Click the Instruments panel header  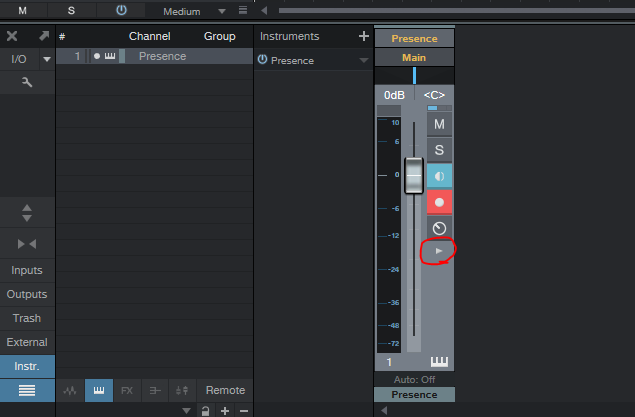point(290,36)
